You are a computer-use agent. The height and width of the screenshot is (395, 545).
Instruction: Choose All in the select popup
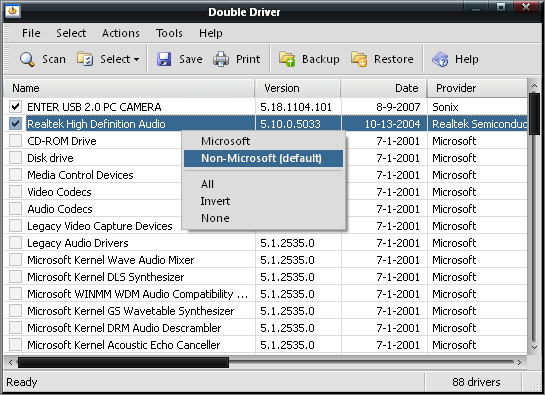coord(263,184)
